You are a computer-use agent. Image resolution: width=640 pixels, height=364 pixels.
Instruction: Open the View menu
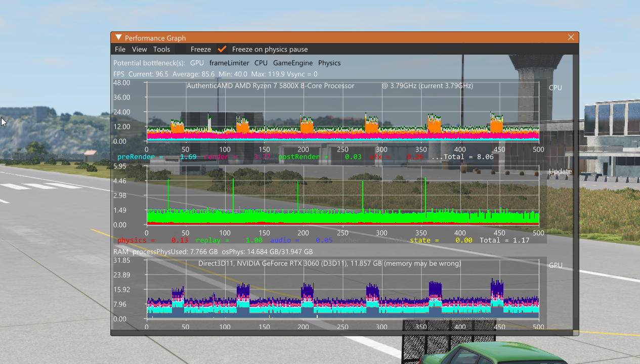click(x=139, y=49)
